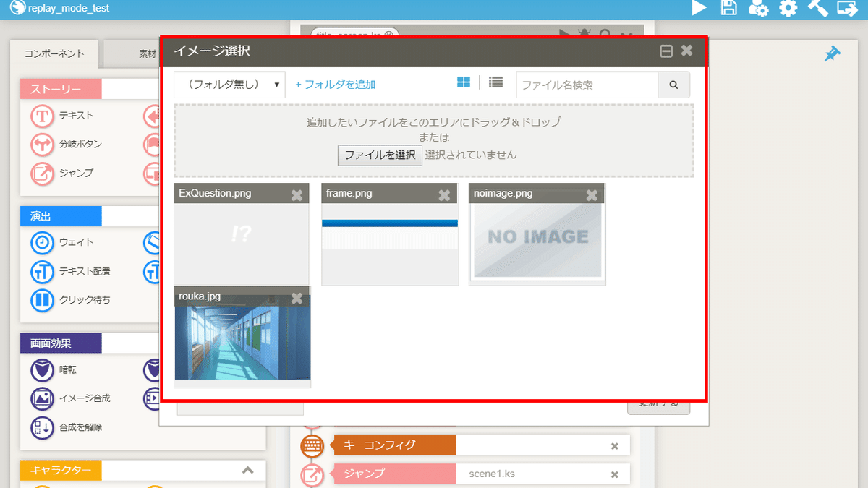
Task: Remove the キーコンフィグ row
Action: (x=615, y=446)
